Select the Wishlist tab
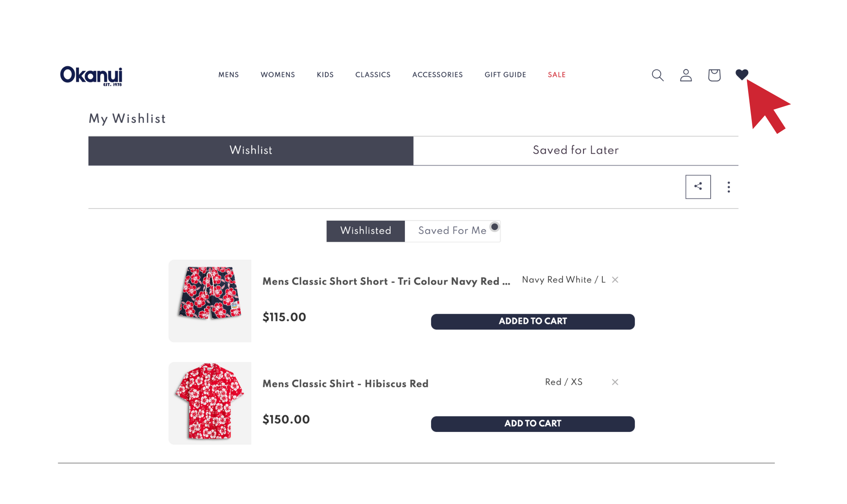 251,151
